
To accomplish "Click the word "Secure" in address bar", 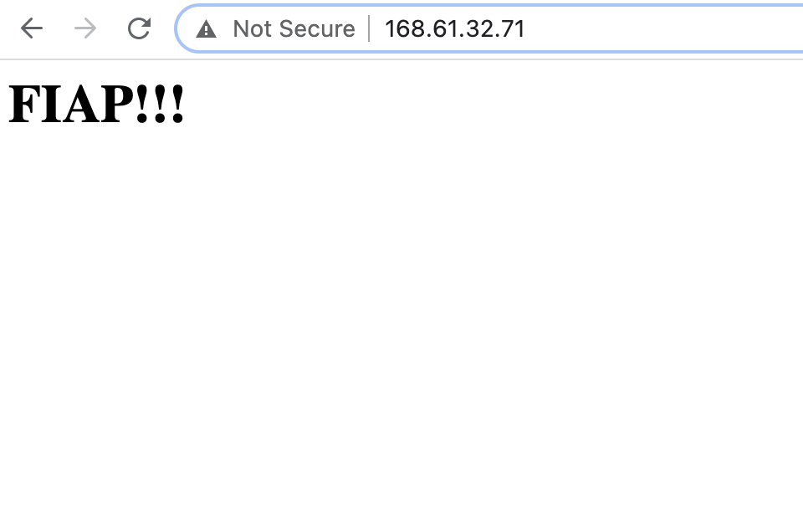I will pyautogui.click(x=317, y=28).
